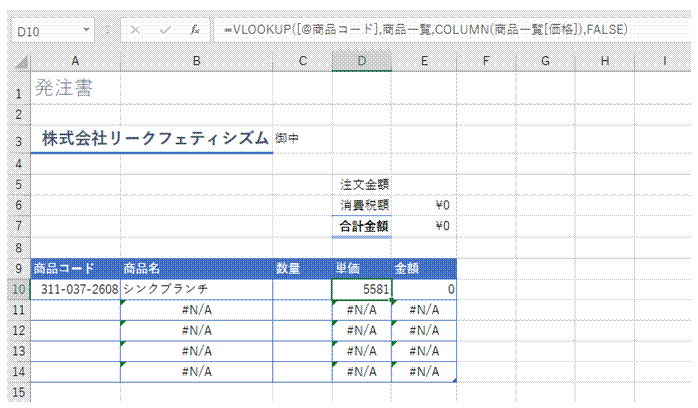698x408 pixels.
Task: Select row 3 header
Action: (x=19, y=140)
